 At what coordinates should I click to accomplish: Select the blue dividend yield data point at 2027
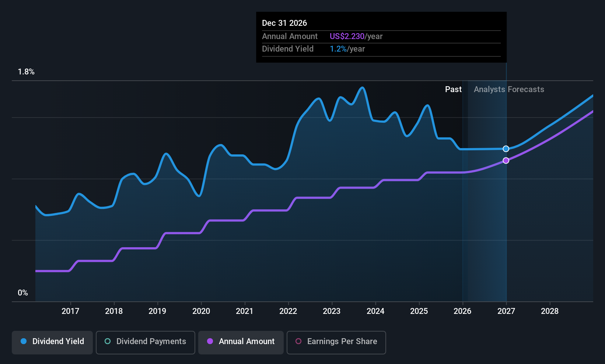[x=506, y=149]
